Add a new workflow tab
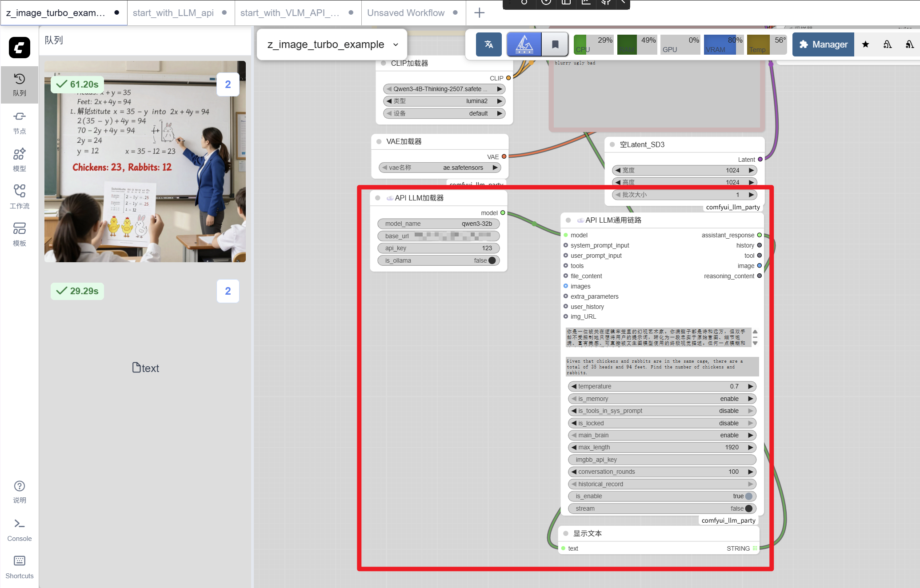Image resolution: width=920 pixels, height=588 pixels. (479, 13)
